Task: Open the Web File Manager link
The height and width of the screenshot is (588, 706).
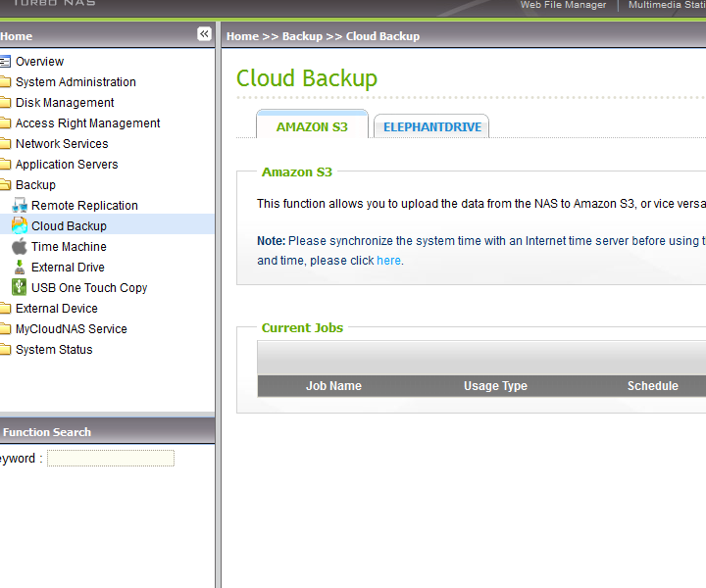Action: point(563,5)
